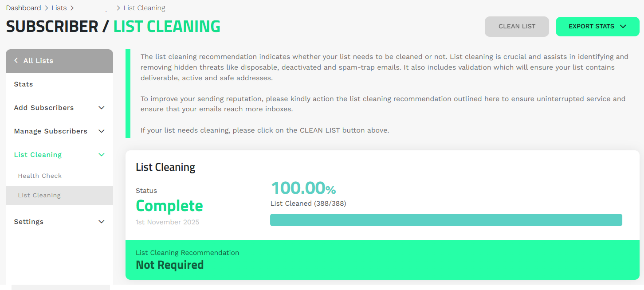This screenshot has height=290, width=644.
Task: Collapse the green List Cleaning sidebar chevron
Action: pos(101,155)
